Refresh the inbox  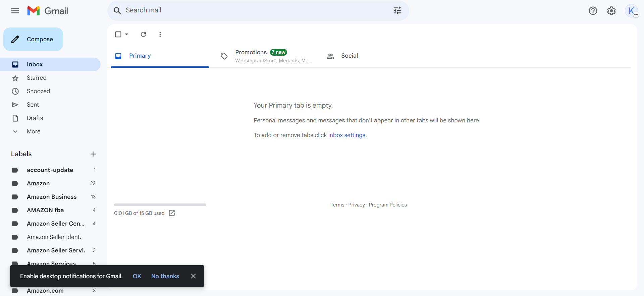[144, 34]
